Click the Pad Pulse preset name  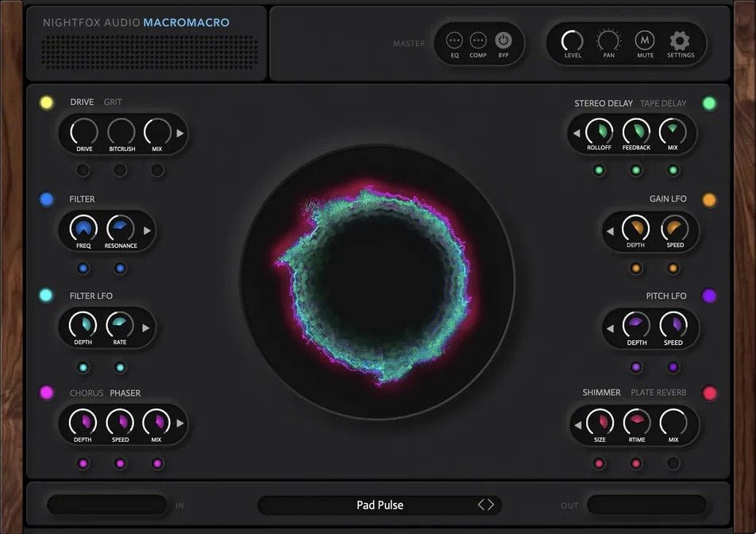click(380, 505)
